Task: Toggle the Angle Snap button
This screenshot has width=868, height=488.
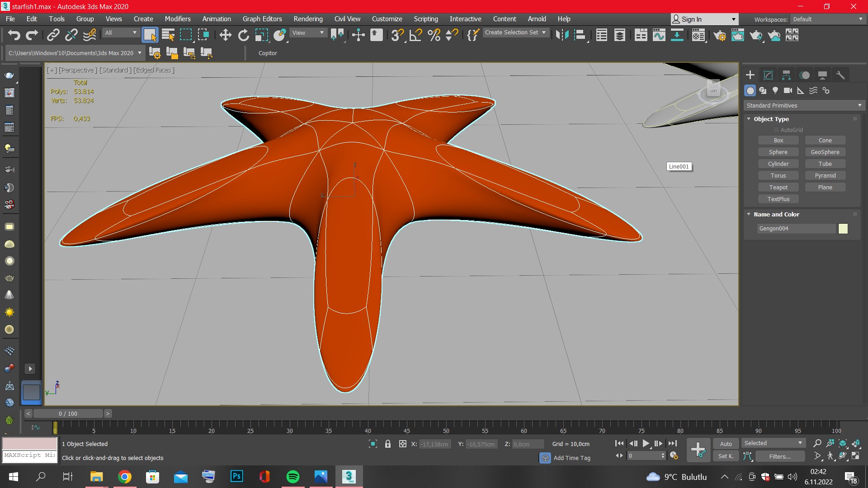Action: (415, 35)
